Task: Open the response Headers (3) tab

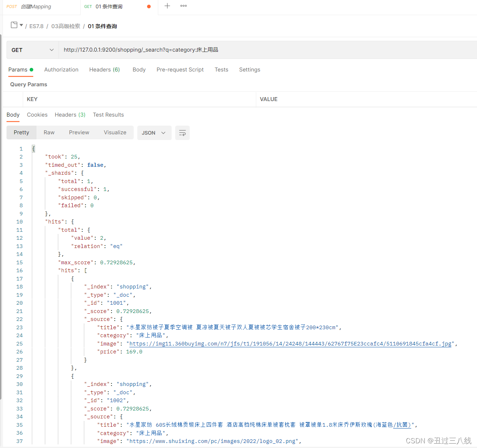Action: pos(70,115)
